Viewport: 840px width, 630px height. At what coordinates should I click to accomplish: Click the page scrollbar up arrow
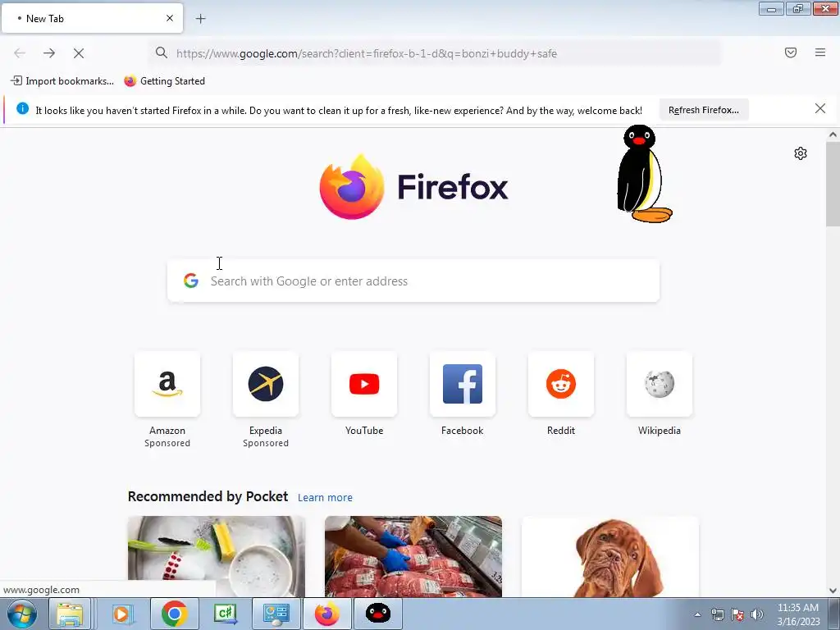coord(833,135)
